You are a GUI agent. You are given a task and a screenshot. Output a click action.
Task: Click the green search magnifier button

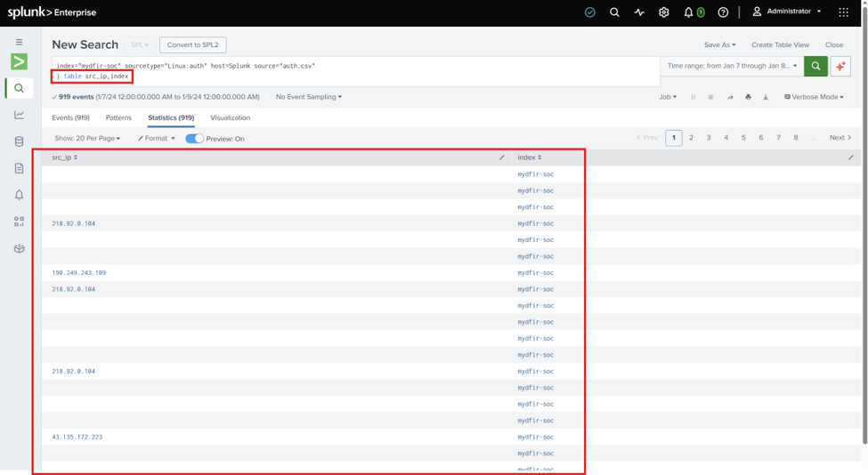(x=815, y=66)
